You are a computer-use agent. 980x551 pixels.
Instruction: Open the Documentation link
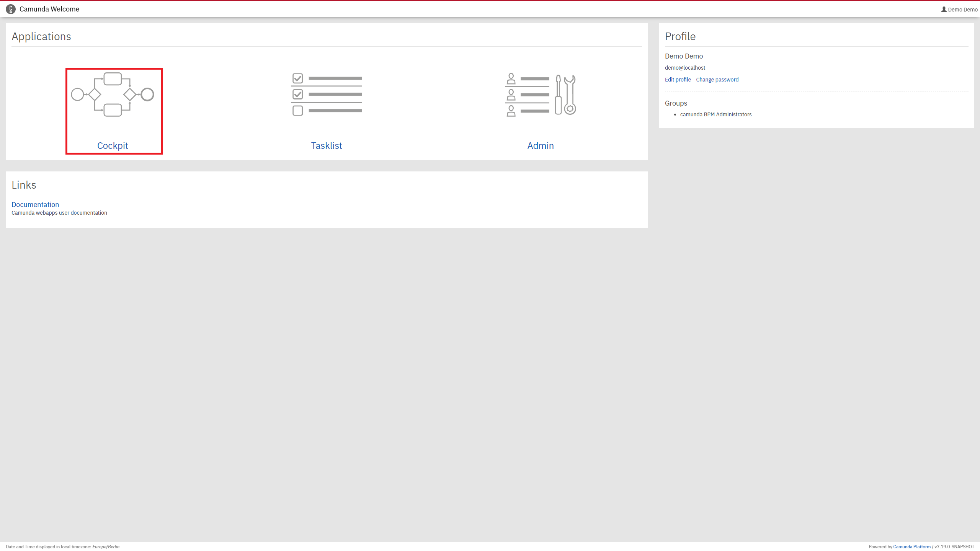click(35, 205)
